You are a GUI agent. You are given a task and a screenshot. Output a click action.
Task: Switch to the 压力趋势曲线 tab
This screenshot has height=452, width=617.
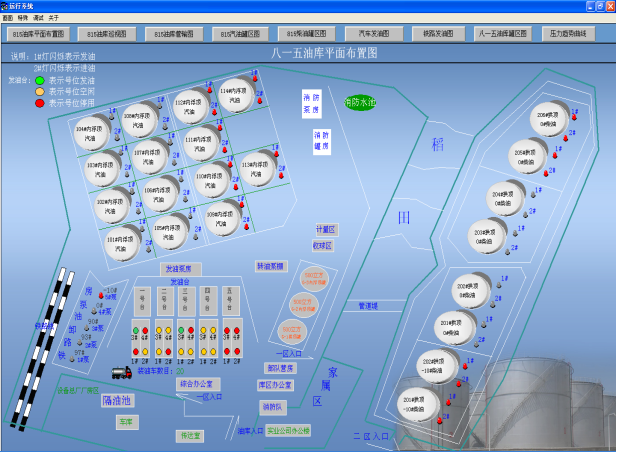(x=569, y=33)
